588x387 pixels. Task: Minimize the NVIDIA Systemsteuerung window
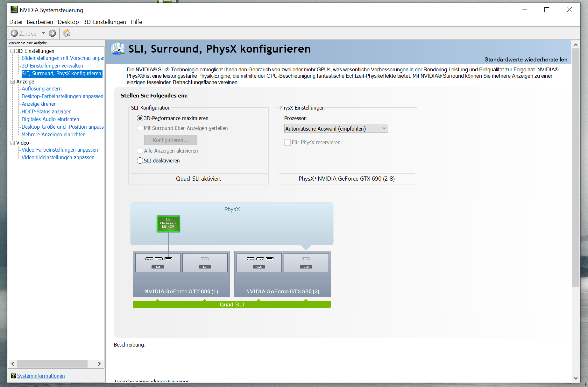[525, 10]
